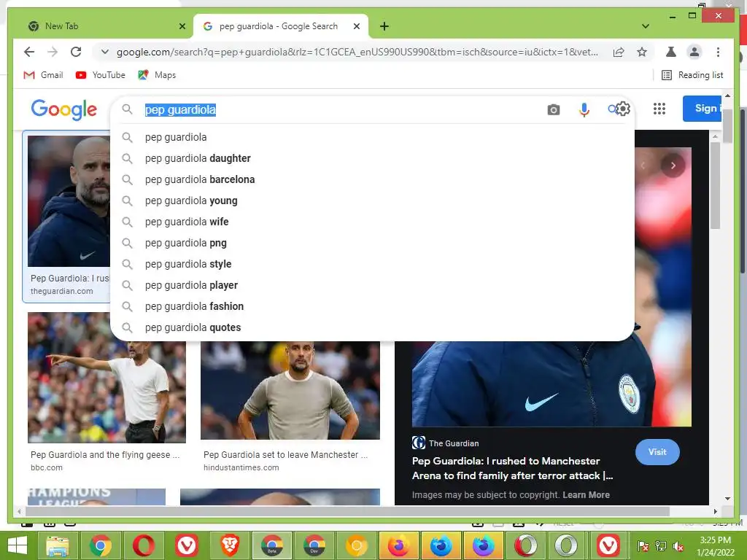
Task: Open Chrome Labs flask icon
Action: (x=671, y=52)
